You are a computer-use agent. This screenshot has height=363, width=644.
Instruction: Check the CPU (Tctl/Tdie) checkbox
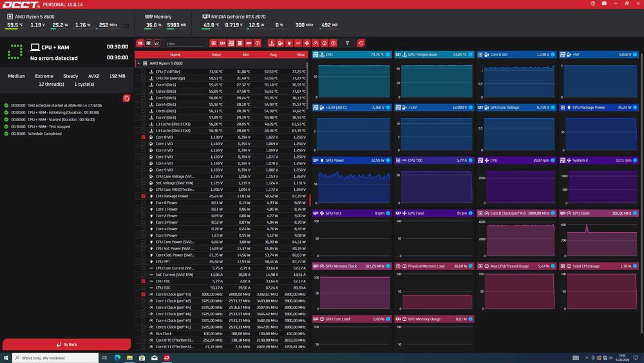coord(144,72)
